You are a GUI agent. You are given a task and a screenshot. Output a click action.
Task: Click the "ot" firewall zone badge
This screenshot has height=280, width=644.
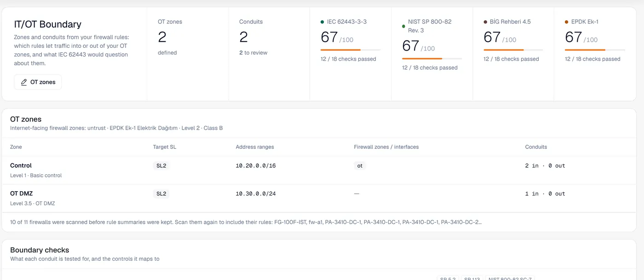360,166
